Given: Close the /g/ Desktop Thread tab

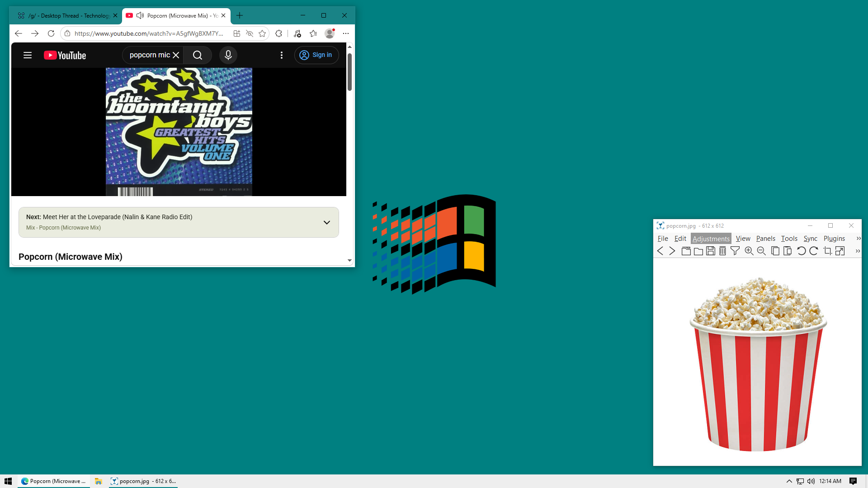Looking at the screenshot, I should (x=115, y=15).
